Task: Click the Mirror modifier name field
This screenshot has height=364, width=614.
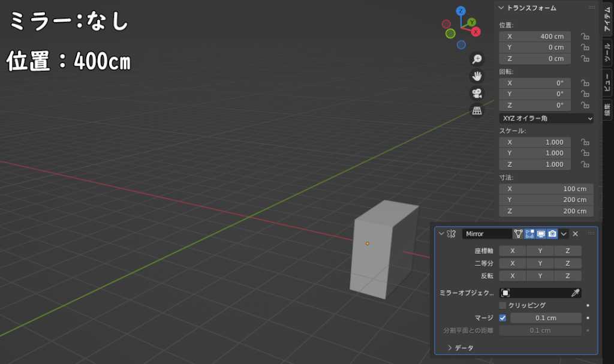Action: coord(487,234)
